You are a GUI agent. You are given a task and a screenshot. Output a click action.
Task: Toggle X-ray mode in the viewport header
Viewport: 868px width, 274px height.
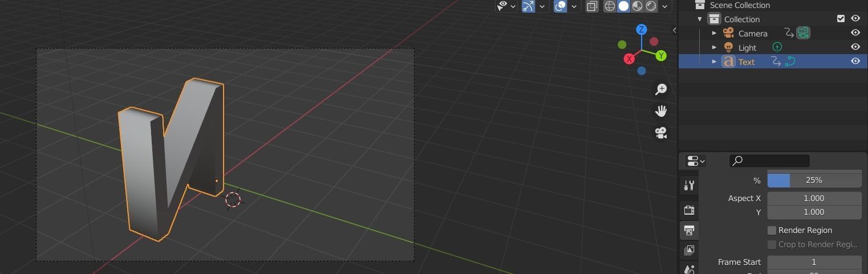coord(592,6)
